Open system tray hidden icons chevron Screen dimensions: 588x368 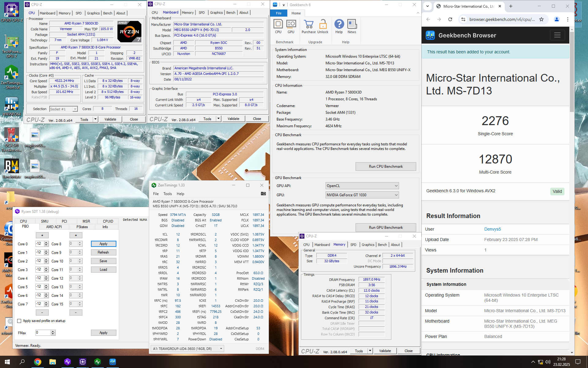coord(533,362)
